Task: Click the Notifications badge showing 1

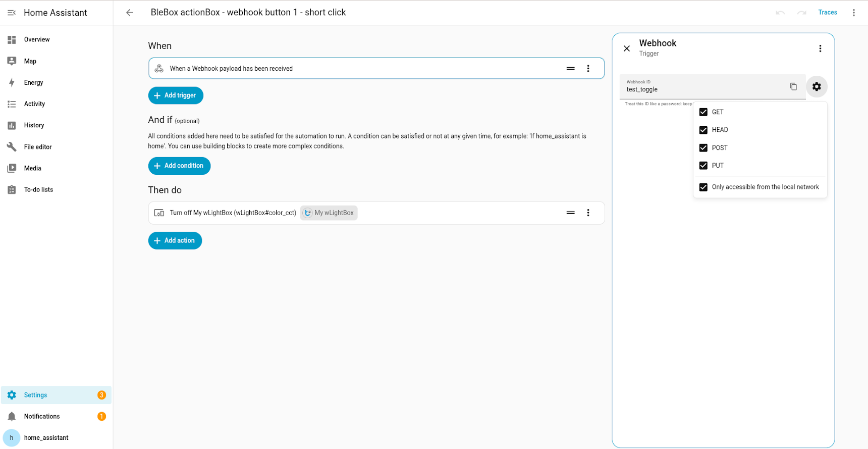Action: pos(101,417)
